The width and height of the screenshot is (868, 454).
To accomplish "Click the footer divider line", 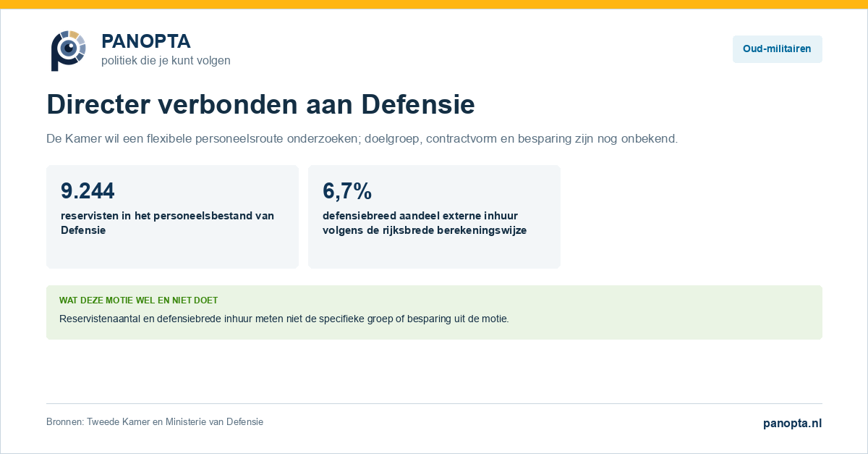I will [x=434, y=403].
